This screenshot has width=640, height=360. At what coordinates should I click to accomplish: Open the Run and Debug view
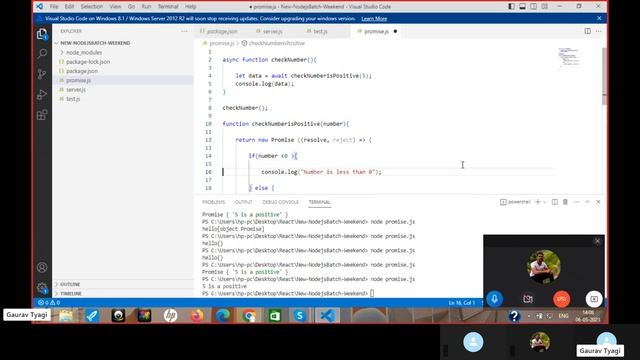click(x=42, y=95)
